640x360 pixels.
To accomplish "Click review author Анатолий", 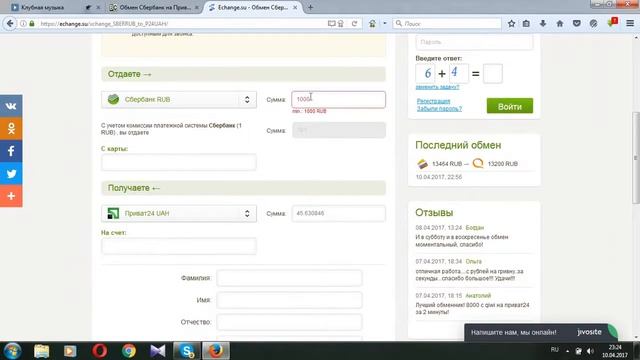I will [x=478, y=296].
